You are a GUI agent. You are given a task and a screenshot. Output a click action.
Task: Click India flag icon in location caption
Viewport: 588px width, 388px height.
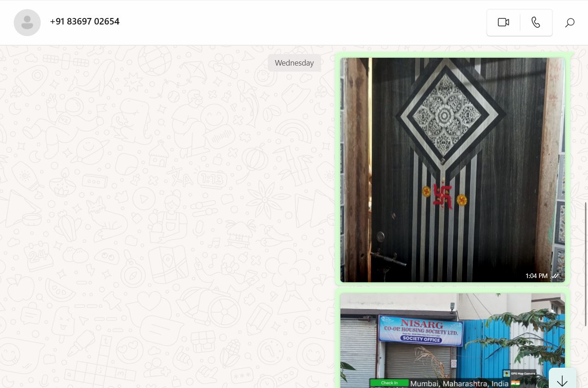click(x=515, y=383)
